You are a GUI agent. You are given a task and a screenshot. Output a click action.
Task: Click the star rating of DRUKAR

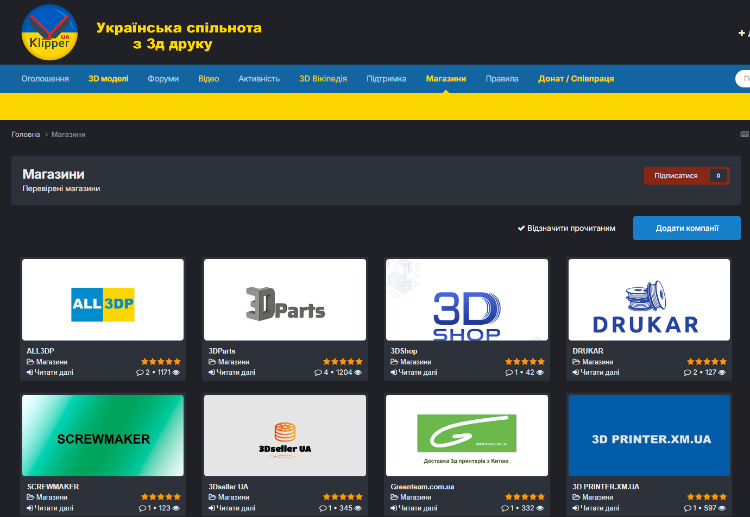pyautogui.click(x=707, y=362)
